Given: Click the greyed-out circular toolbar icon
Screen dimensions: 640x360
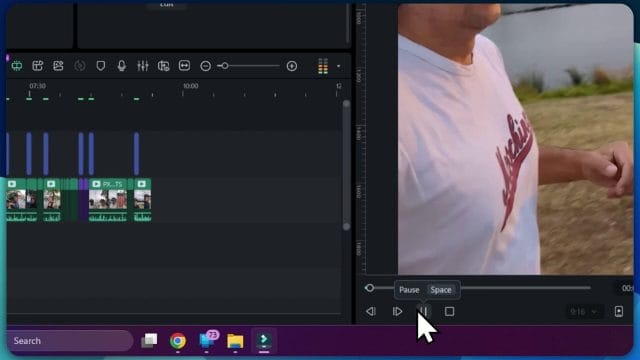Looking at the screenshot, I should point(80,66).
